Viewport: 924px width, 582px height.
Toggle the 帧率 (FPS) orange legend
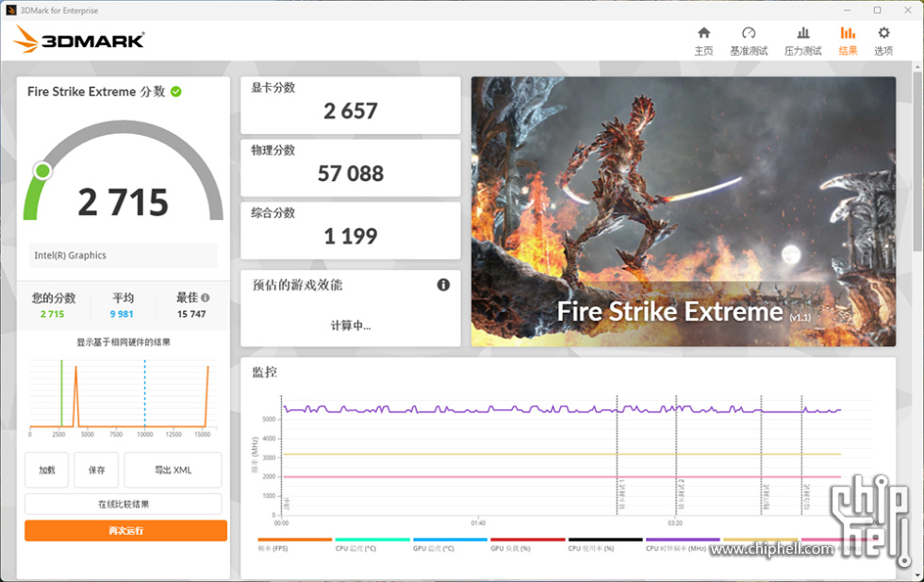(x=294, y=544)
